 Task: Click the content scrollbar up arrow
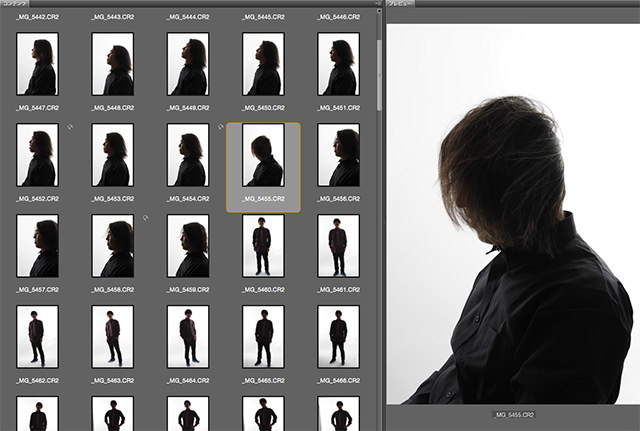coord(379,11)
